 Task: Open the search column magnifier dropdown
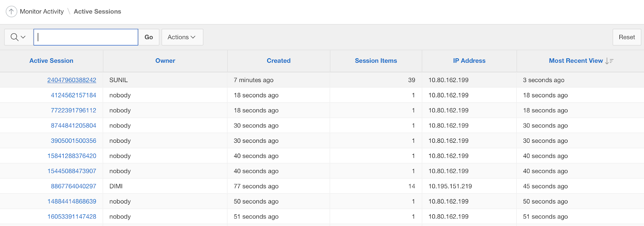click(x=18, y=37)
